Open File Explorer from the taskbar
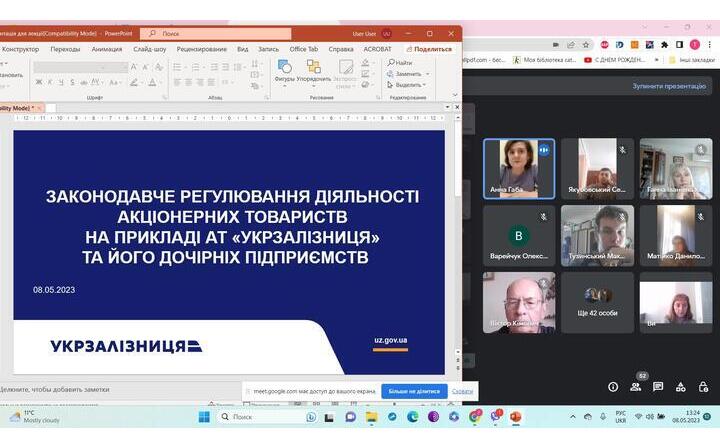 pos(371,417)
